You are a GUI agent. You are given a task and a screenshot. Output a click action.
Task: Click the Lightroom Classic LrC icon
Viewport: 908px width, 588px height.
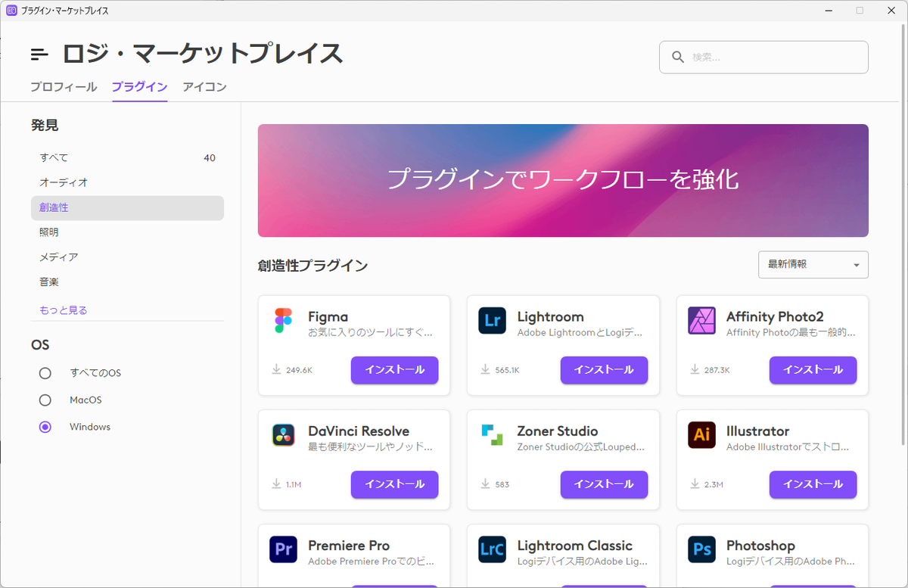493,549
